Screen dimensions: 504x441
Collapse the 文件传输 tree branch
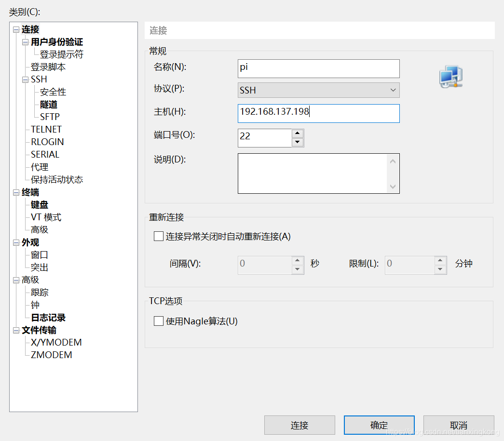pos(16,330)
